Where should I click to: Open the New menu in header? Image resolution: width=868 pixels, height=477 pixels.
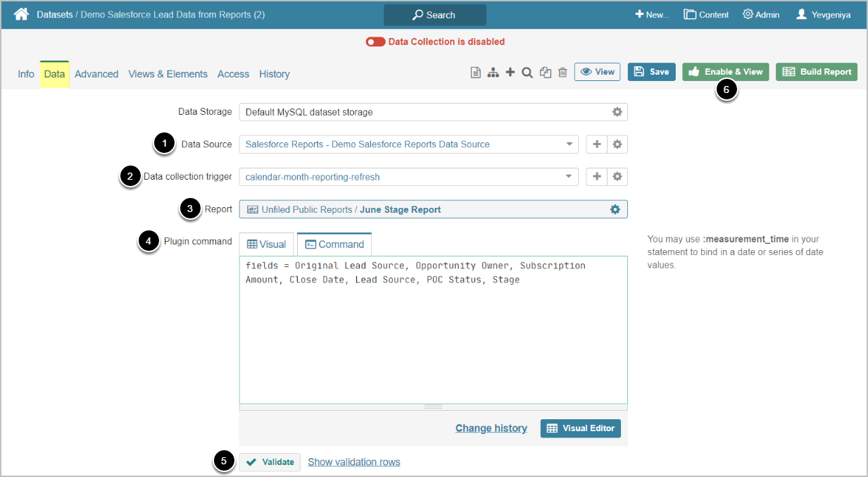click(652, 14)
